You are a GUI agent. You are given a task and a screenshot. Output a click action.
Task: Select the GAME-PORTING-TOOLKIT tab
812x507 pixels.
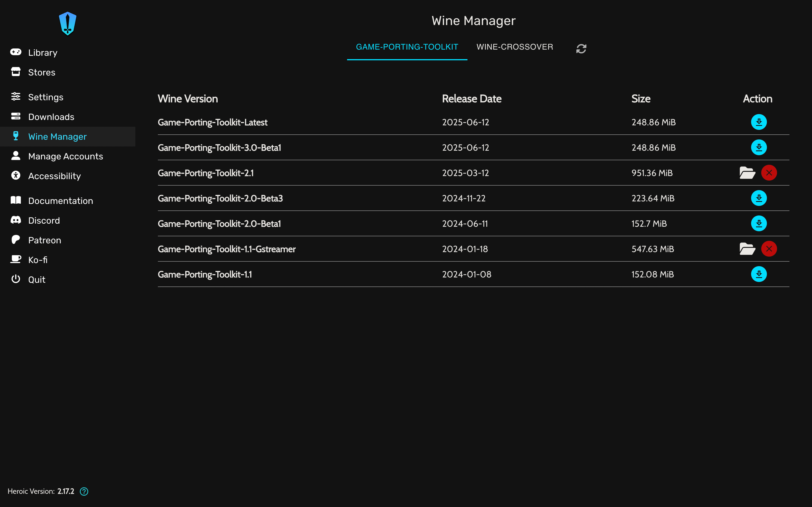(407, 47)
